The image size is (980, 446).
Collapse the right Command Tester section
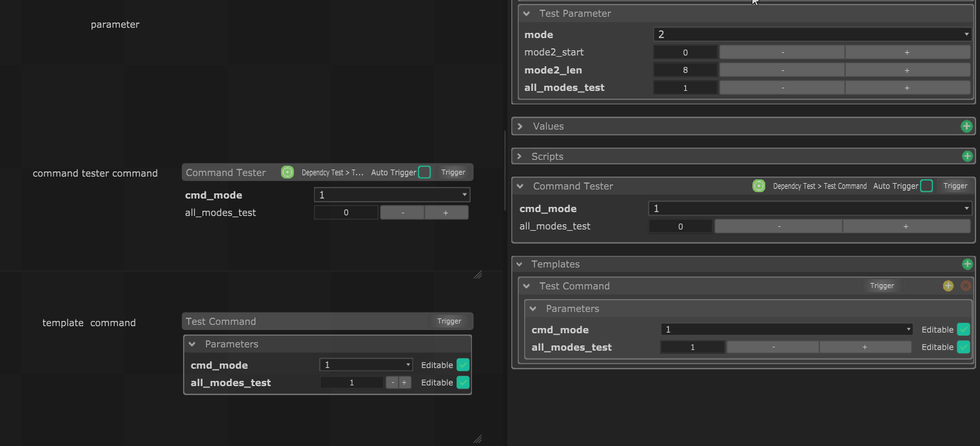coord(520,186)
